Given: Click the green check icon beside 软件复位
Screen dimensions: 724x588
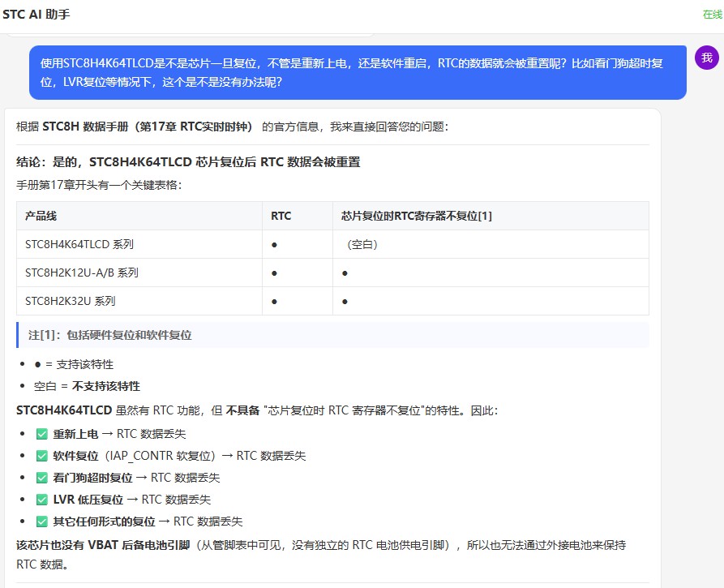Looking at the screenshot, I should click(x=42, y=456).
